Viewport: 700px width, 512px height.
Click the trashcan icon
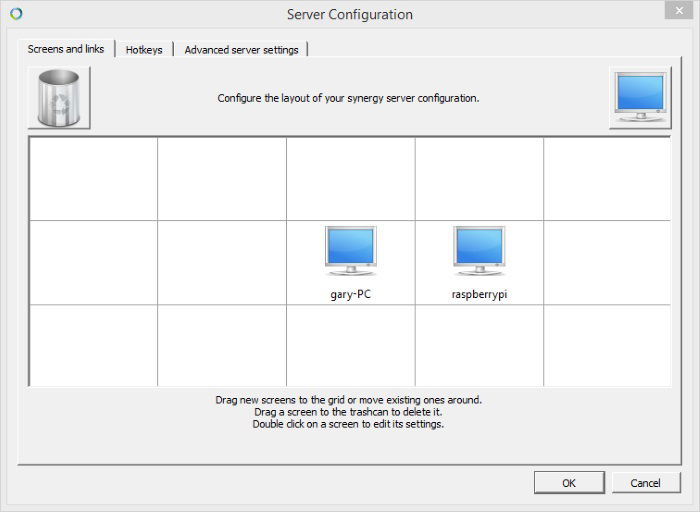pyautogui.click(x=59, y=98)
